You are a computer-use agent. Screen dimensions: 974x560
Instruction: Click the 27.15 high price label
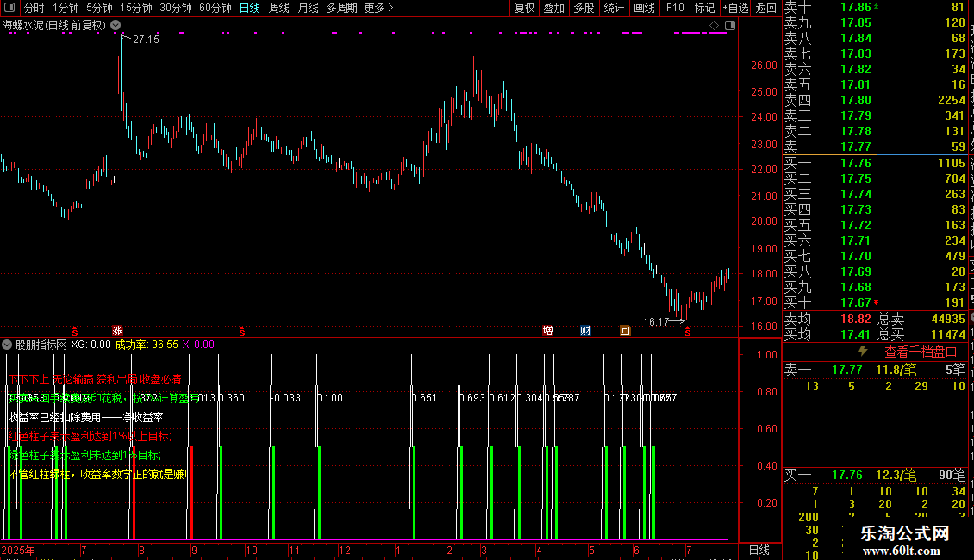146,39
